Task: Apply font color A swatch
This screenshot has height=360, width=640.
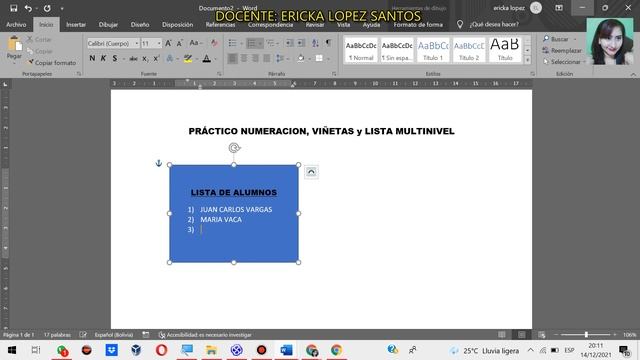Action: [207, 59]
